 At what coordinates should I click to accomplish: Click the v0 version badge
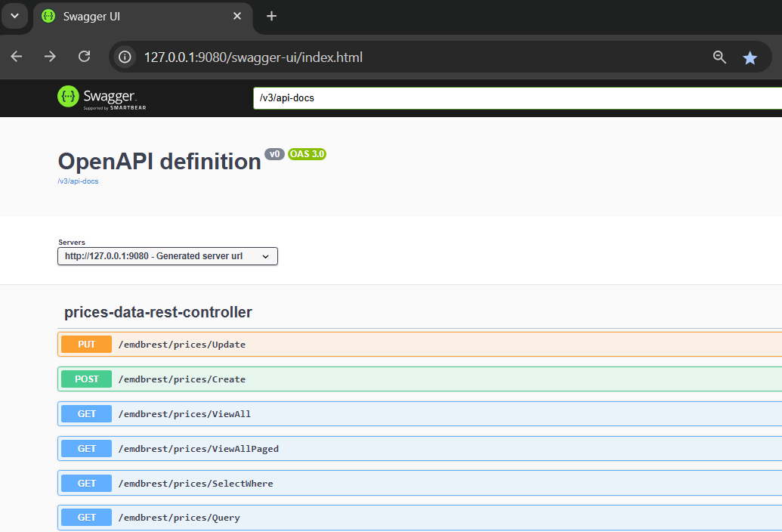[274, 154]
